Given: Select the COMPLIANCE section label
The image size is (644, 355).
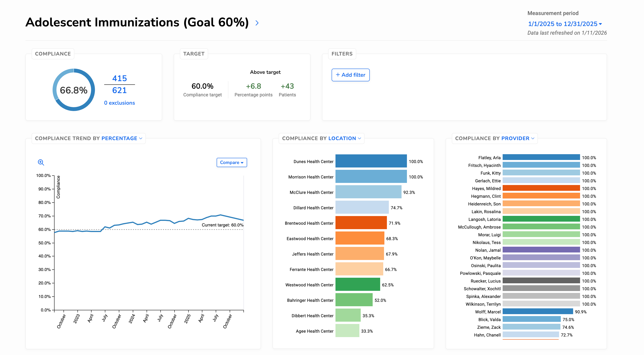Looking at the screenshot, I should 53,54.
